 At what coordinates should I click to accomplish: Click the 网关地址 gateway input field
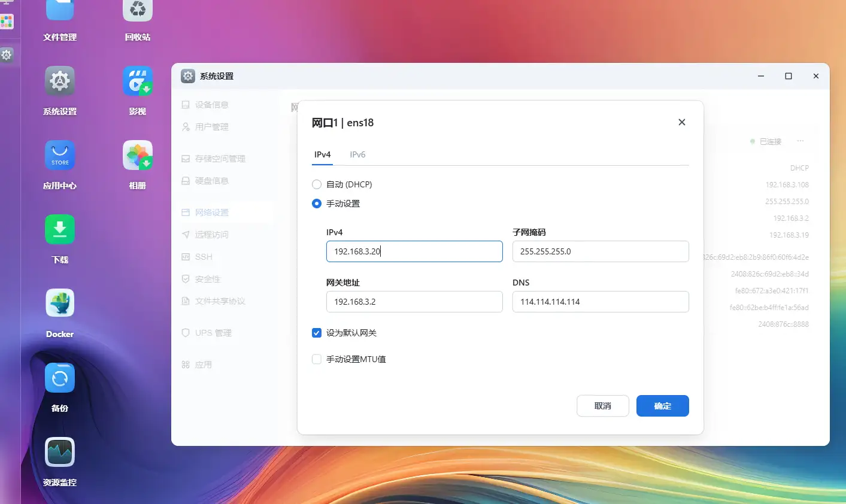point(414,302)
